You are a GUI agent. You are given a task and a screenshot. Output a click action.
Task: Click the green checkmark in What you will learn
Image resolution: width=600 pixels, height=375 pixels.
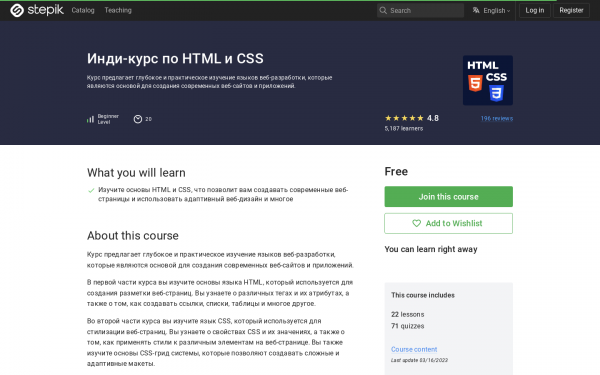pyautogui.click(x=91, y=190)
